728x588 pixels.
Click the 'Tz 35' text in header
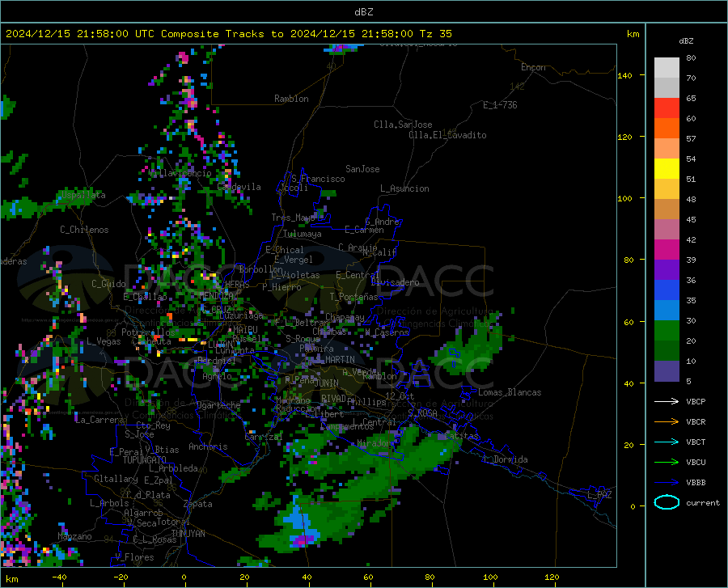click(x=435, y=34)
